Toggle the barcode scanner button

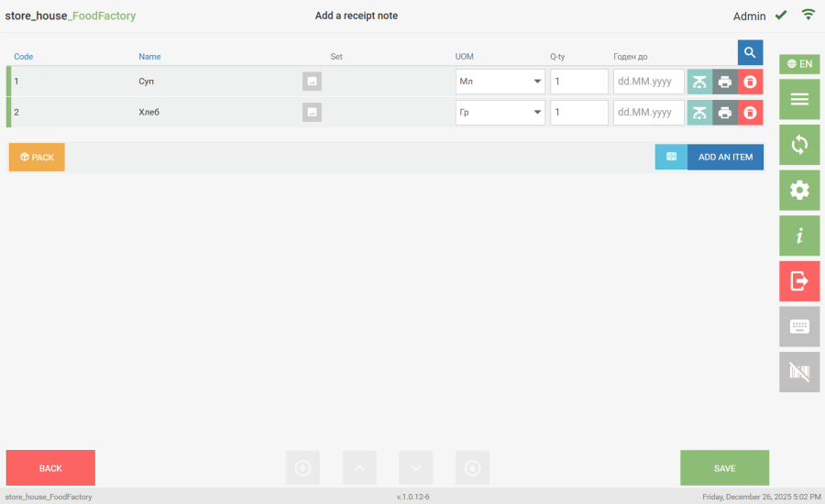(799, 372)
